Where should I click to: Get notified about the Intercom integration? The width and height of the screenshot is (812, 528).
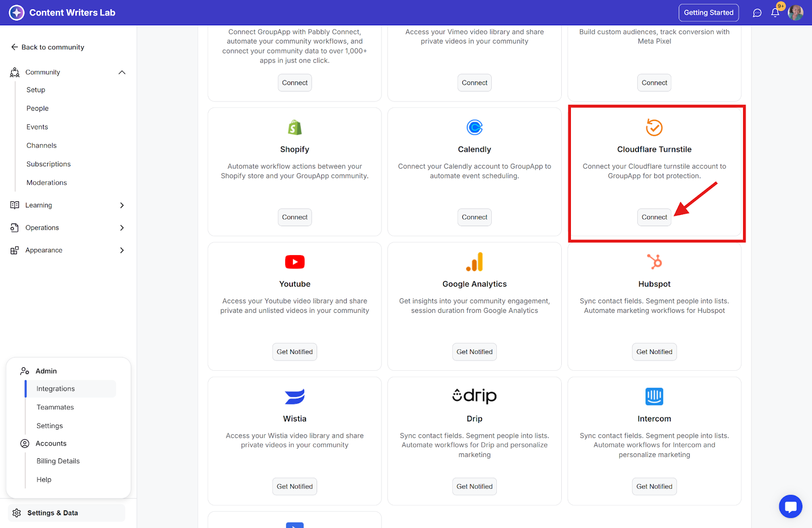pyautogui.click(x=654, y=486)
